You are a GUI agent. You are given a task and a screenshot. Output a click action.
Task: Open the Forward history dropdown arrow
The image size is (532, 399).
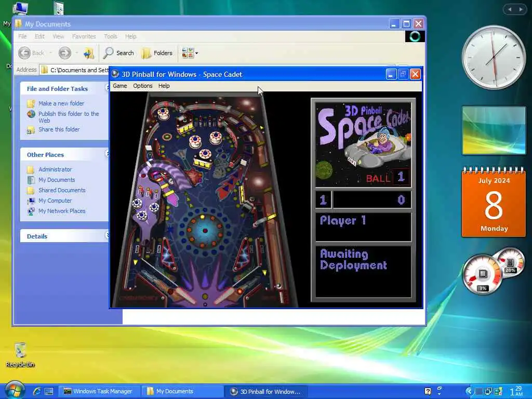point(77,53)
